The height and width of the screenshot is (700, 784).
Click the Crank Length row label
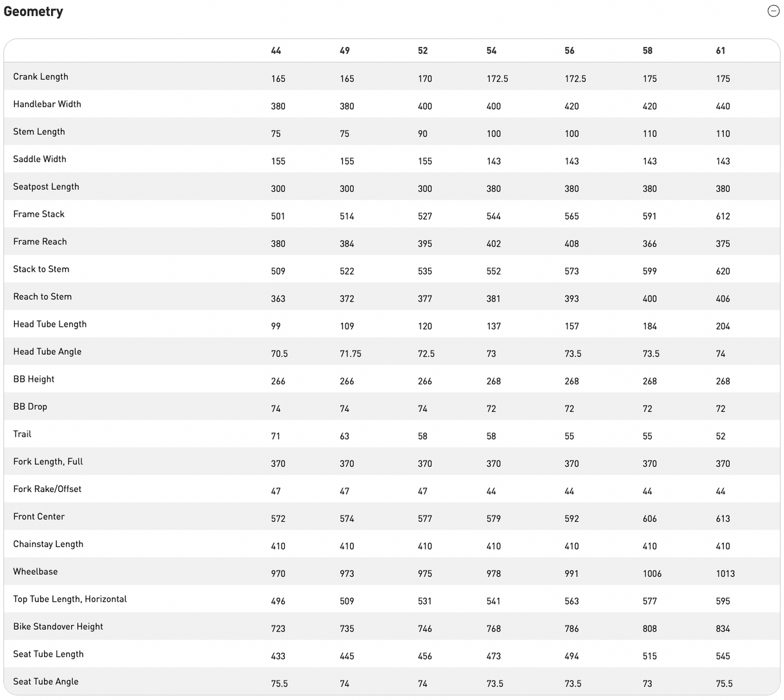(x=41, y=76)
